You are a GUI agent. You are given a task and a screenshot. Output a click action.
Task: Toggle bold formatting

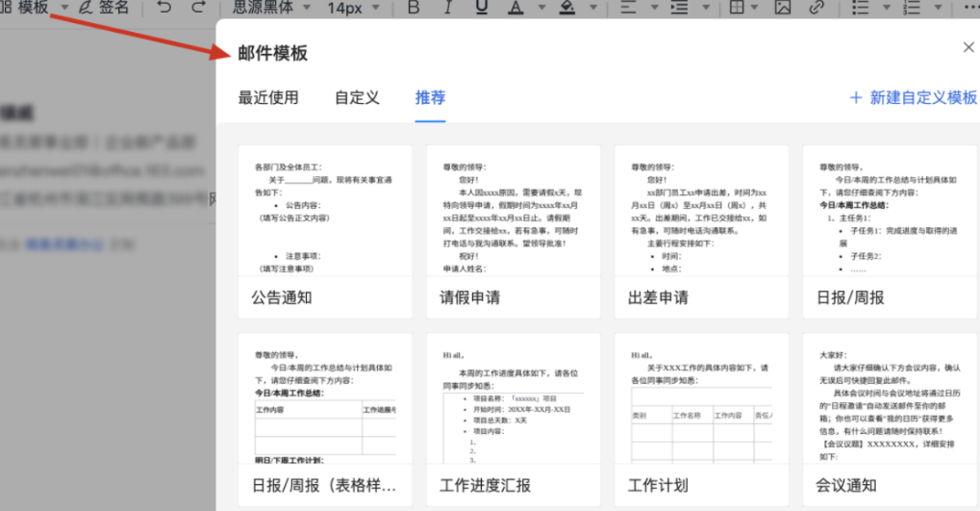coord(414,7)
